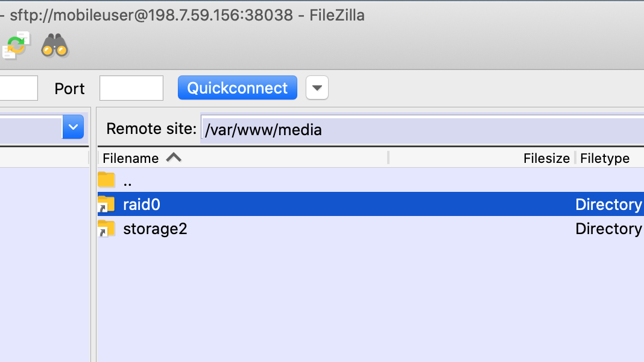Select the raid0 directory name
The image size is (644, 362).
(x=142, y=205)
